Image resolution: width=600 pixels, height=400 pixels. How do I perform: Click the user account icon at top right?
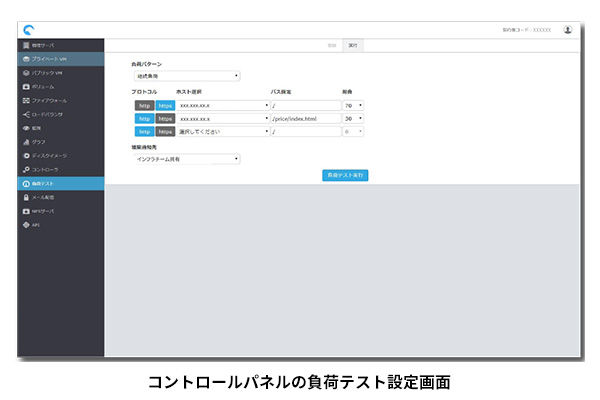pos(568,30)
